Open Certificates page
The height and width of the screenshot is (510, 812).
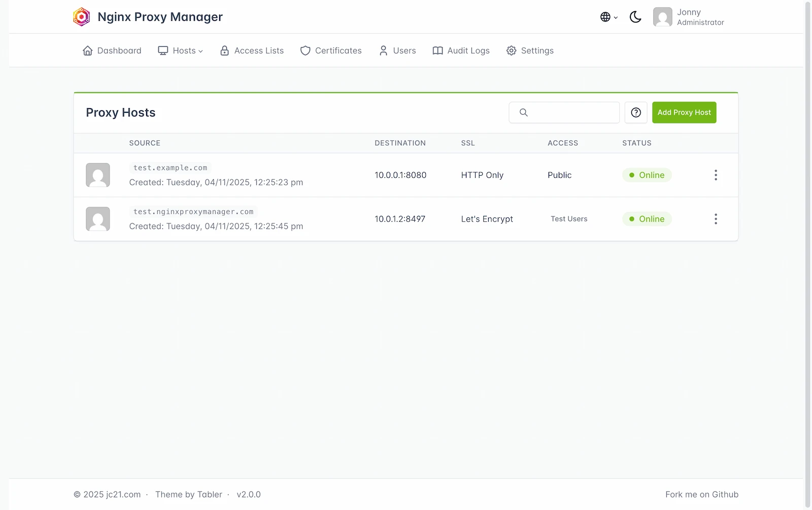pyautogui.click(x=331, y=50)
